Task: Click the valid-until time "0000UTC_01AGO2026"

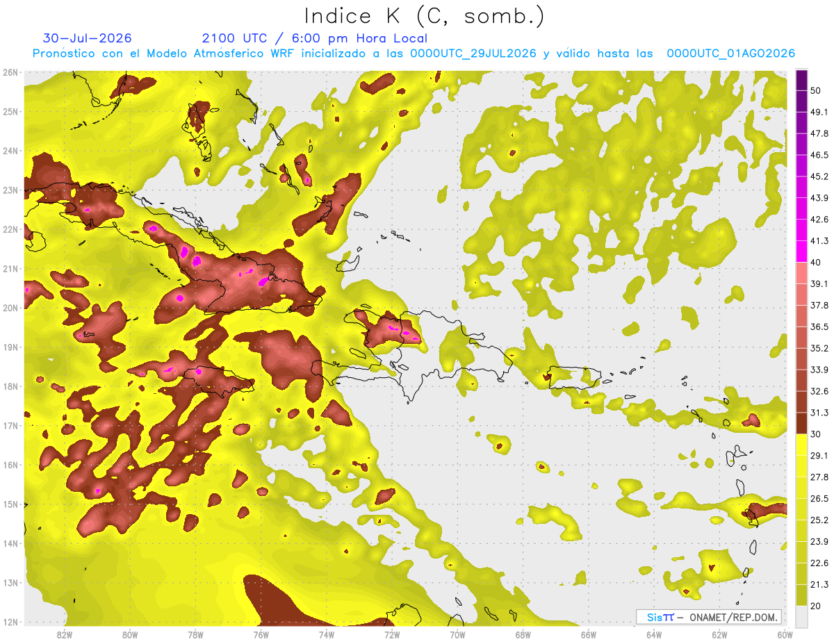Action: (731, 53)
